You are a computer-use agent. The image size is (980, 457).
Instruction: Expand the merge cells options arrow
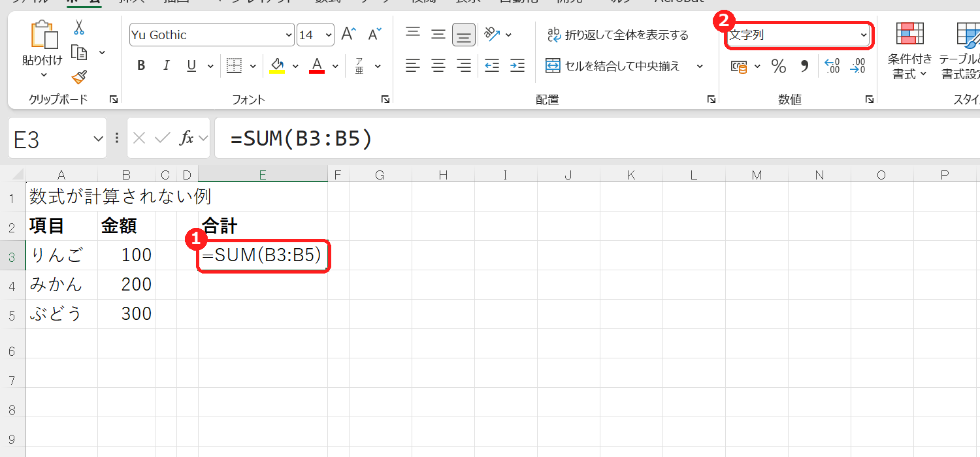[700, 66]
